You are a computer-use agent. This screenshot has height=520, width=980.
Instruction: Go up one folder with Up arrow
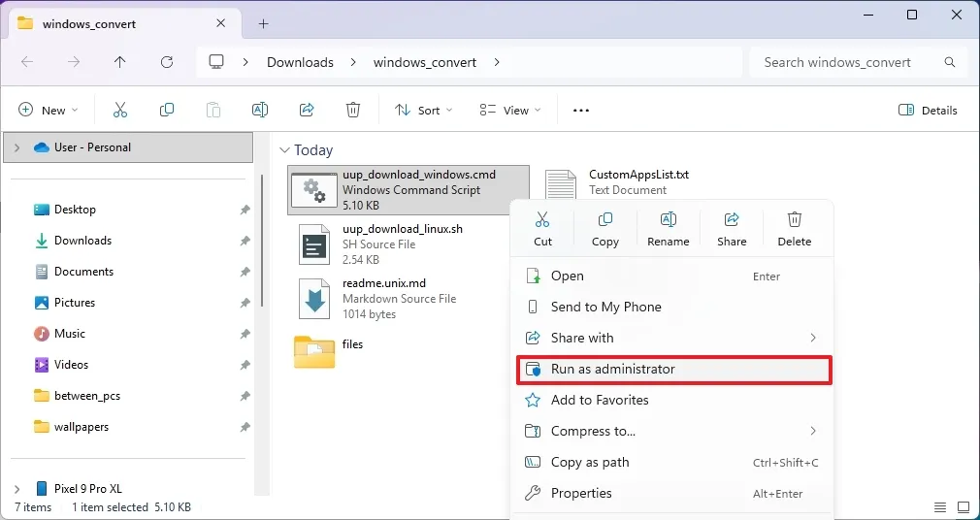coord(119,62)
